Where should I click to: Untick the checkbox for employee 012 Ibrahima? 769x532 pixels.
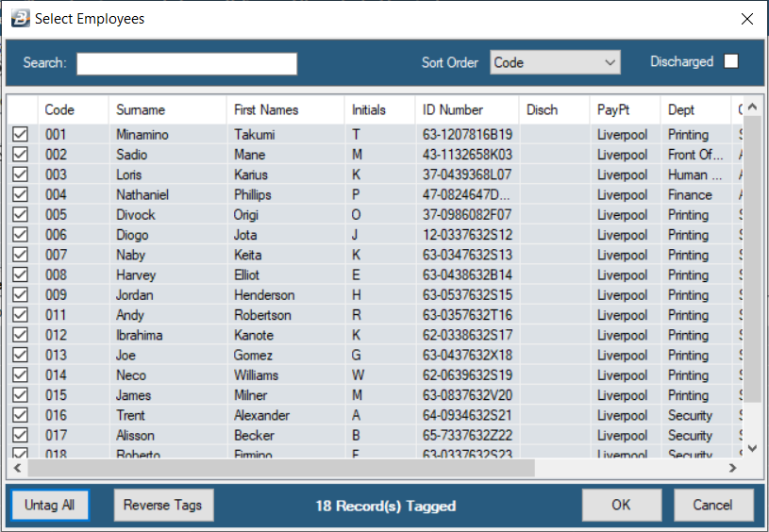coord(20,335)
